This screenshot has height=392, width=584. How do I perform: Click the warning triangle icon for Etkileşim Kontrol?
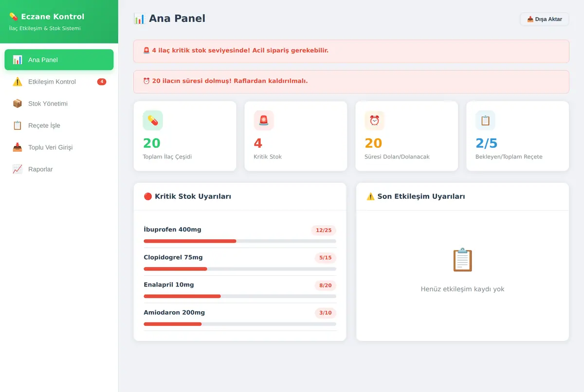(x=18, y=82)
